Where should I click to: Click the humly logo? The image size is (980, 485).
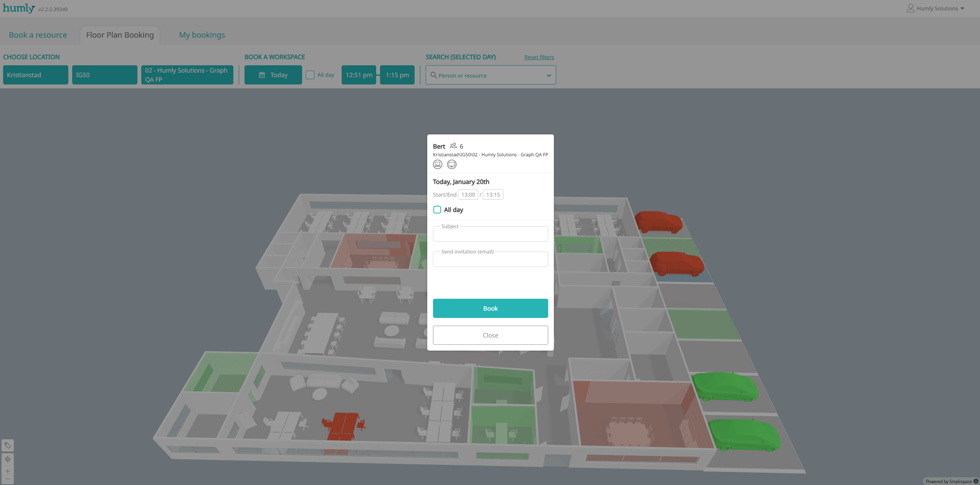pos(19,8)
